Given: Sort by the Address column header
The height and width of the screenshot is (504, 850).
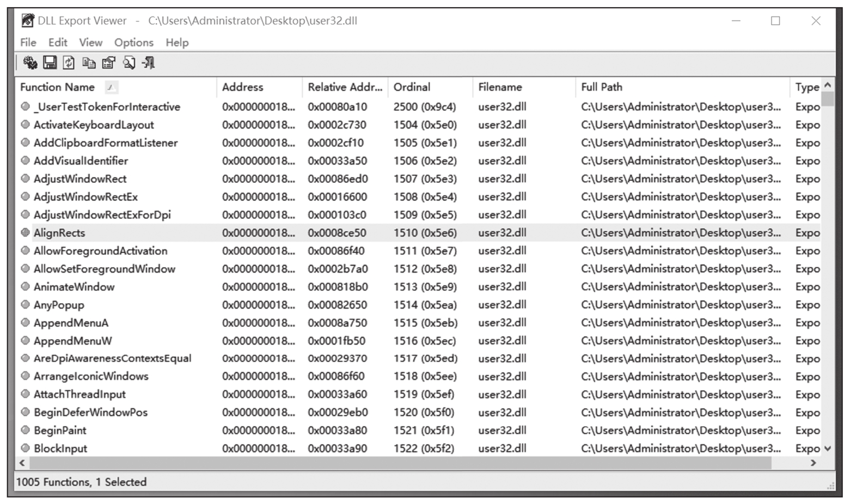Looking at the screenshot, I should [x=259, y=87].
